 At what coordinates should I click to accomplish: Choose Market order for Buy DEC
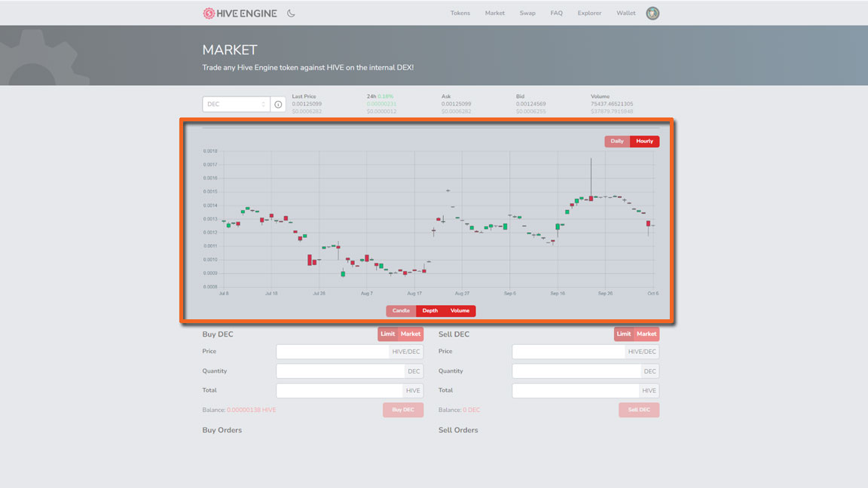coord(410,334)
